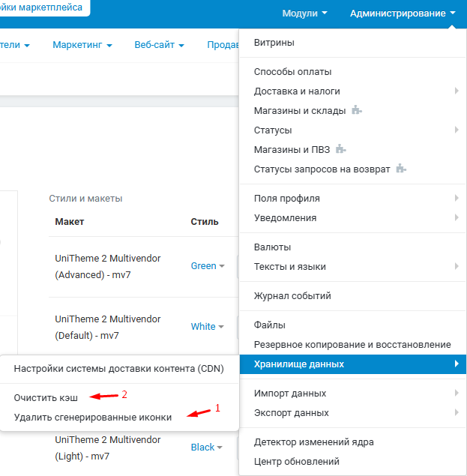Open the Модули dropdown menu
Viewport: 467px width, 476px height.
304,13
